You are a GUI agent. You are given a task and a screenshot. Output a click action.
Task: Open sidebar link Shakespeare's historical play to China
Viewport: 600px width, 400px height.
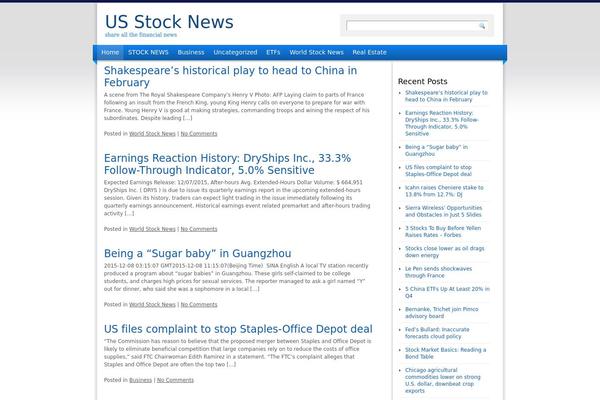(446, 96)
